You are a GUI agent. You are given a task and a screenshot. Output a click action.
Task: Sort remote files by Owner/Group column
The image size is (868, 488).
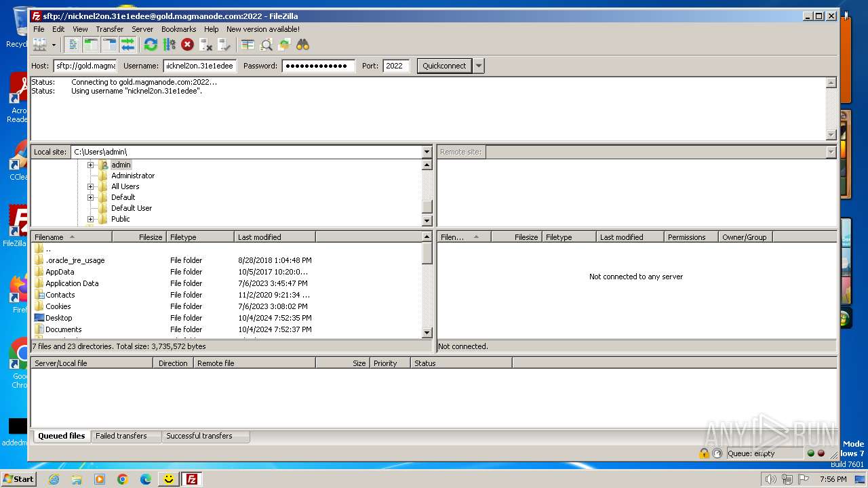tap(745, 237)
